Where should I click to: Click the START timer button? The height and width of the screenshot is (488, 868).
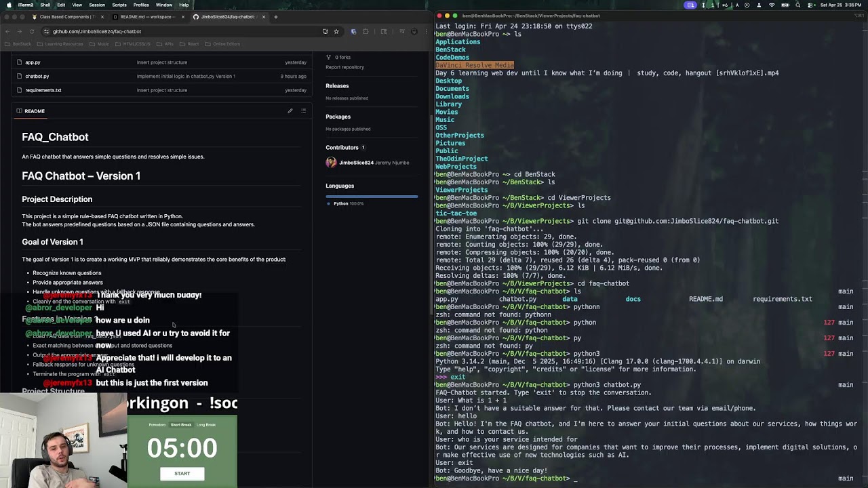click(182, 474)
